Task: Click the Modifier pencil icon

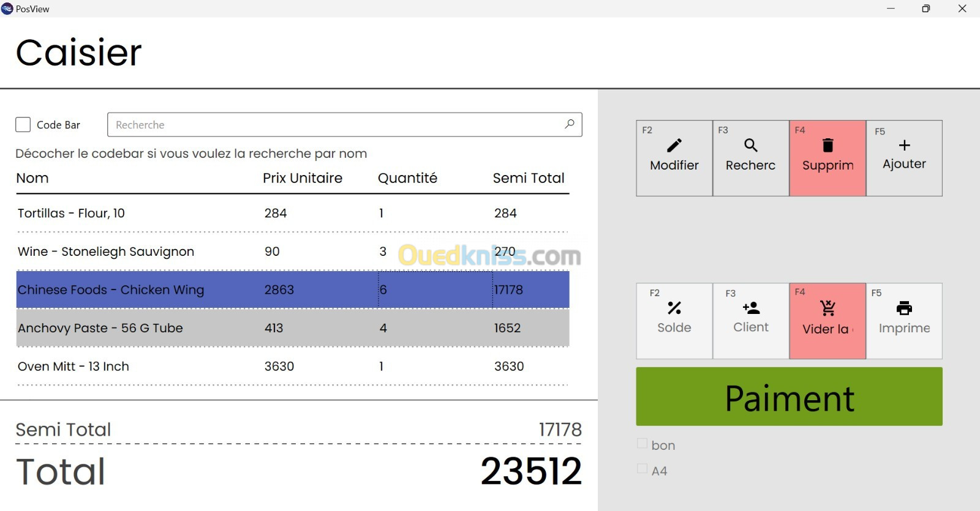Action: click(x=674, y=145)
